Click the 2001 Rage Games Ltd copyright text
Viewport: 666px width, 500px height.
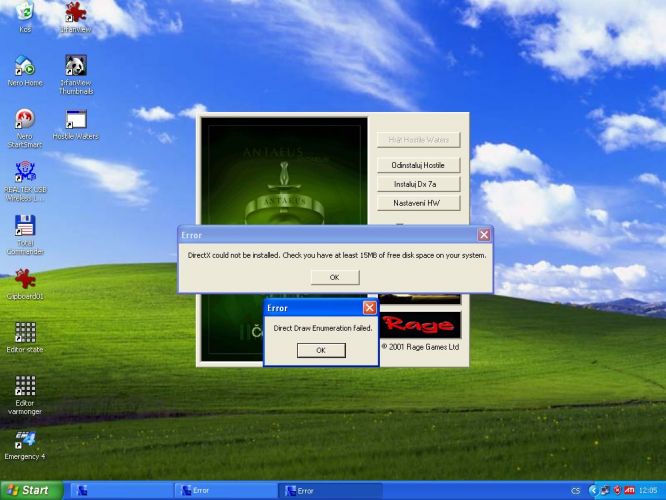[420, 347]
